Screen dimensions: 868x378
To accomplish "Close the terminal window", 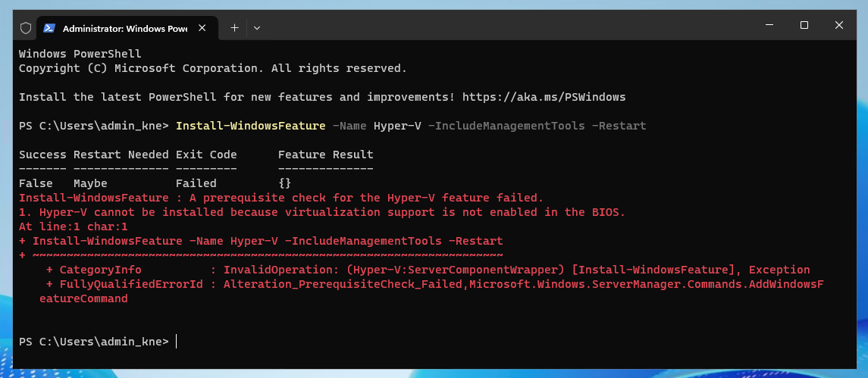I will pyautogui.click(x=838, y=25).
